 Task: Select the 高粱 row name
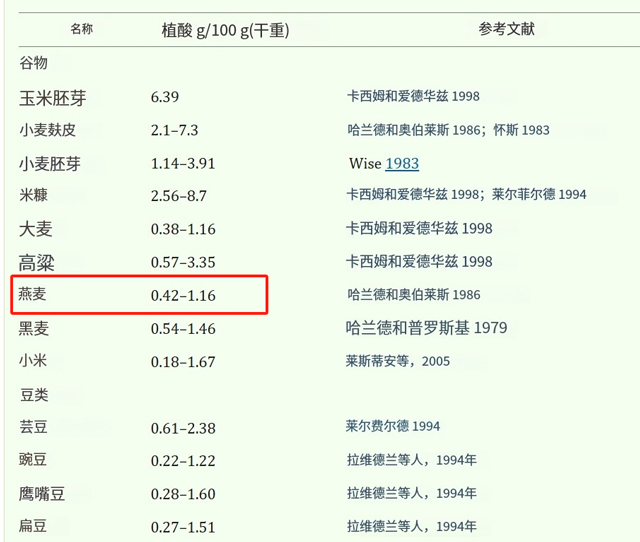click(x=36, y=262)
